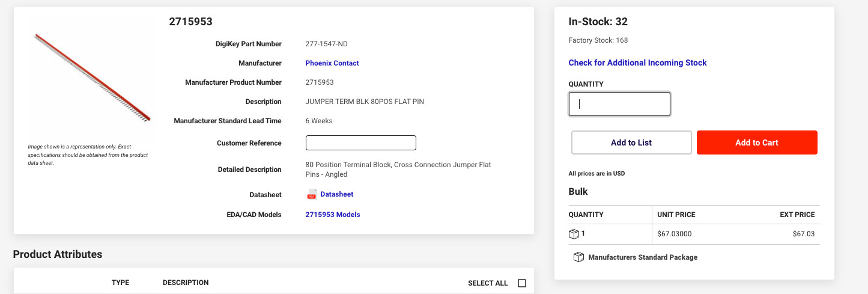This screenshot has height=294, width=868.
Task: Click the Manufacturer Standard Lead Time label
Action: tap(228, 121)
